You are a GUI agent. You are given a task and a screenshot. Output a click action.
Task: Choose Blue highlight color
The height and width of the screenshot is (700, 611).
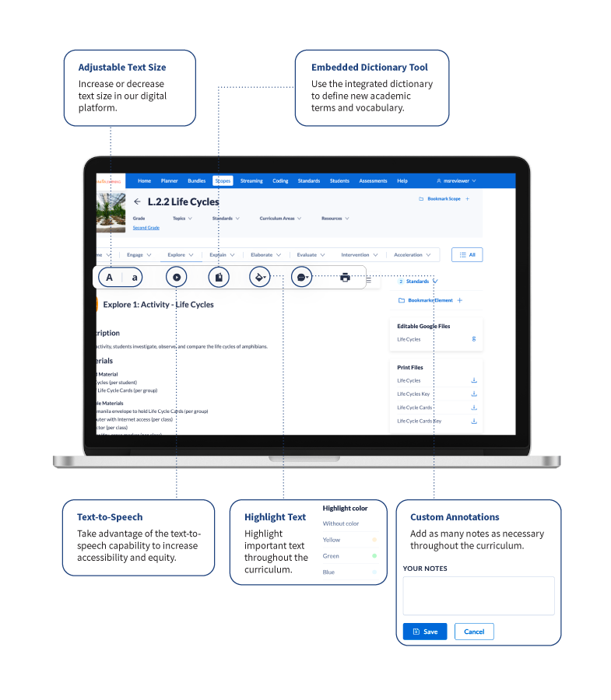click(x=350, y=572)
